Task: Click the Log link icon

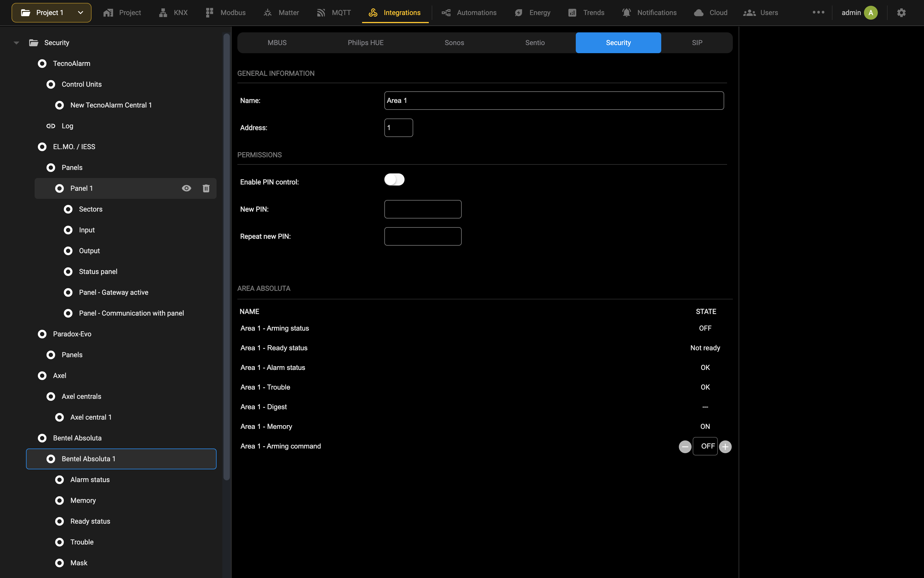Action: (51, 126)
